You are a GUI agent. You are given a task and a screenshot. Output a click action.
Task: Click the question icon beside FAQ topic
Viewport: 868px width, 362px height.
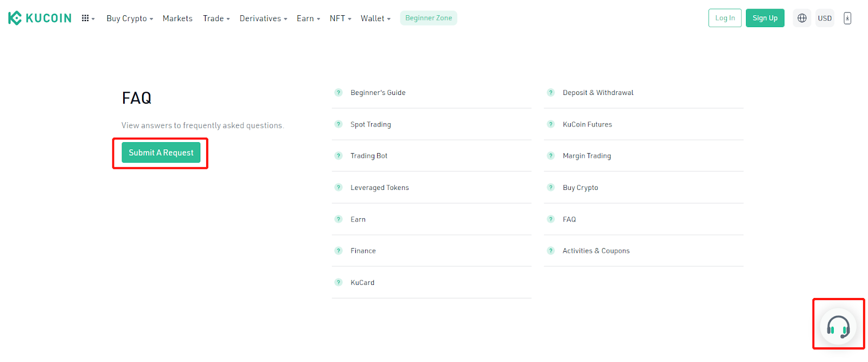pos(551,219)
